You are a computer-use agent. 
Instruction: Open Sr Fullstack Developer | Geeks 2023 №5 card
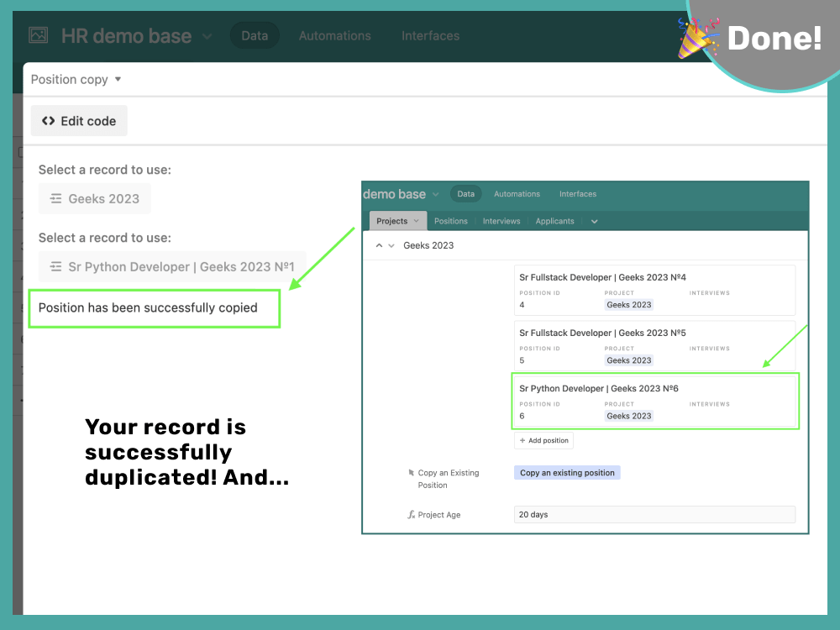tap(654, 346)
